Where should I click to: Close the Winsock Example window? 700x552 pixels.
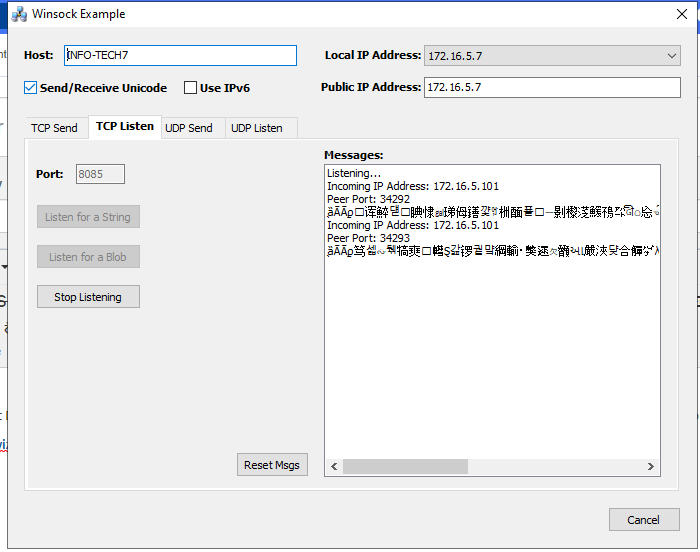[681, 15]
